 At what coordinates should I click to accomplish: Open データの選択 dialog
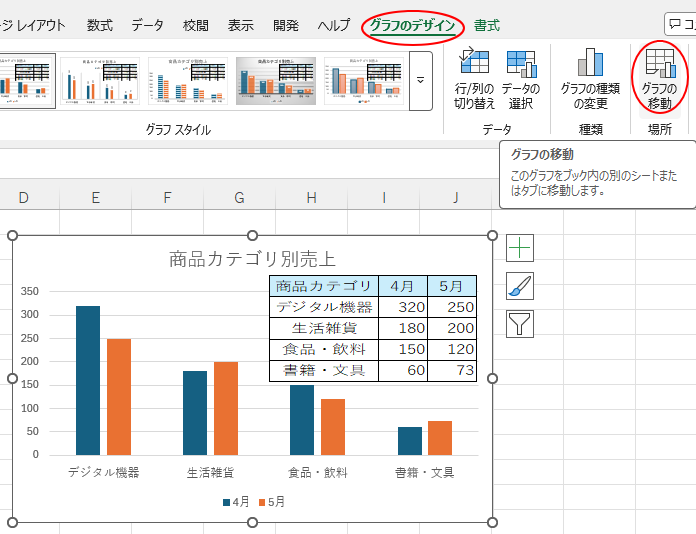point(521,79)
